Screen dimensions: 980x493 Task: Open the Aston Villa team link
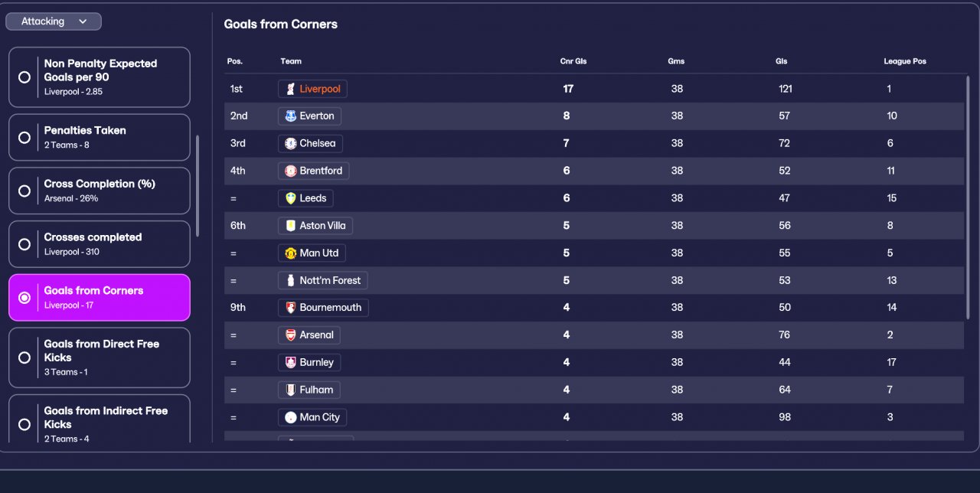tap(322, 226)
